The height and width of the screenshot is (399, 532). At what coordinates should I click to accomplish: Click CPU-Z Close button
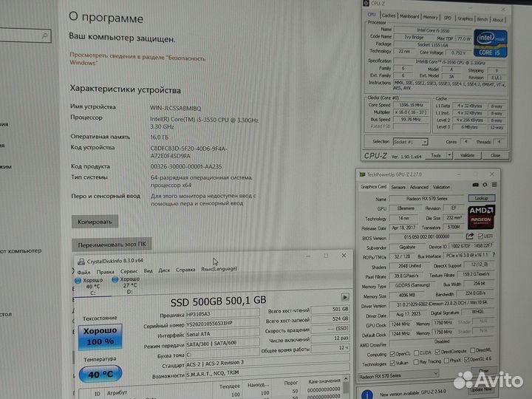tap(495, 155)
